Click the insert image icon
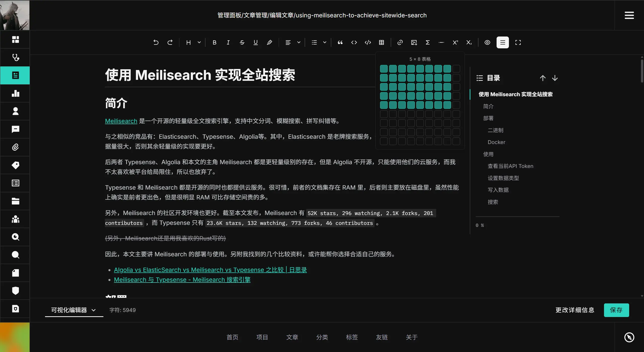644x352 pixels. (414, 42)
